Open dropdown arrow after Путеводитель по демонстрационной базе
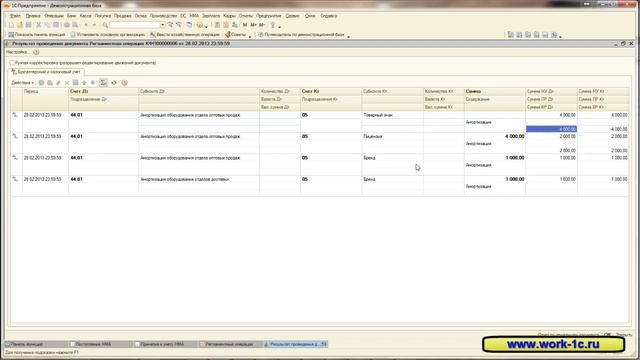The width and height of the screenshot is (640, 360). [348, 36]
